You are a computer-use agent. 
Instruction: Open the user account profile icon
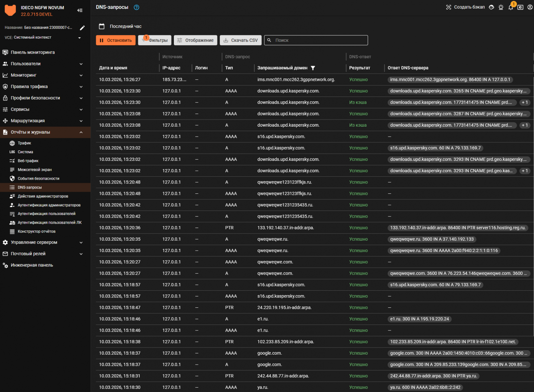pyautogui.click(x=530, y=7)
